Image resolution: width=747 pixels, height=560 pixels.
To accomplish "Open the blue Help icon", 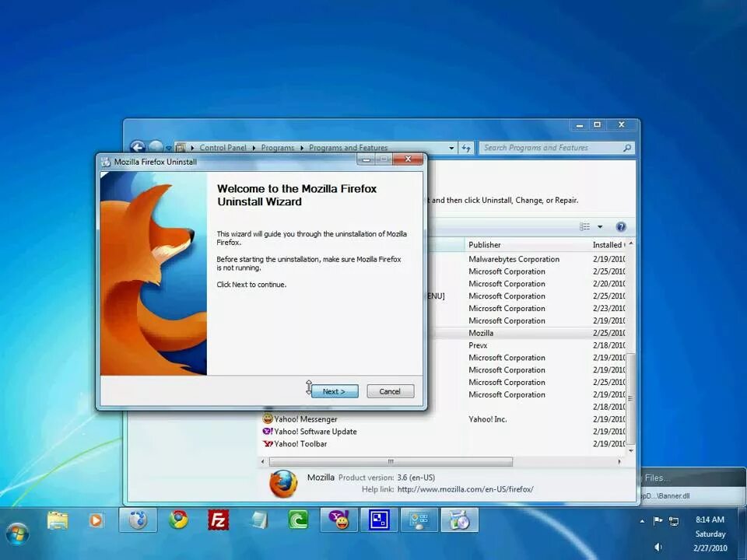I will click(x=620, y=226).
